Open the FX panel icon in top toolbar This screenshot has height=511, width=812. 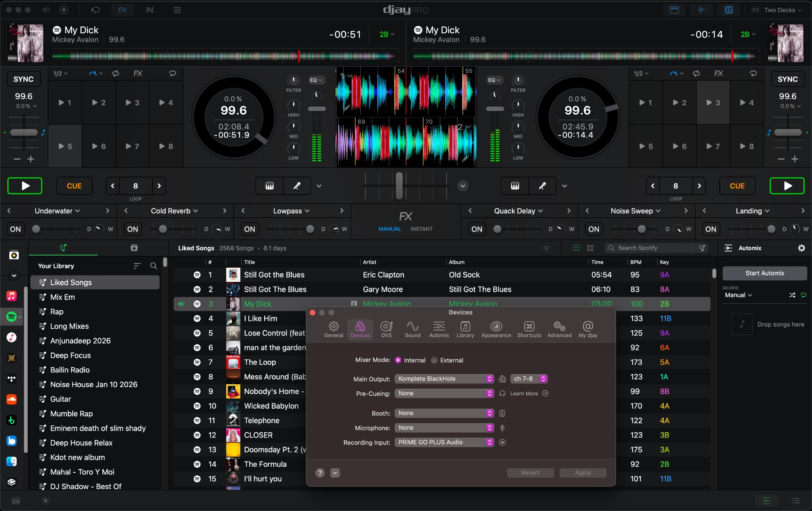pos(122,10)
